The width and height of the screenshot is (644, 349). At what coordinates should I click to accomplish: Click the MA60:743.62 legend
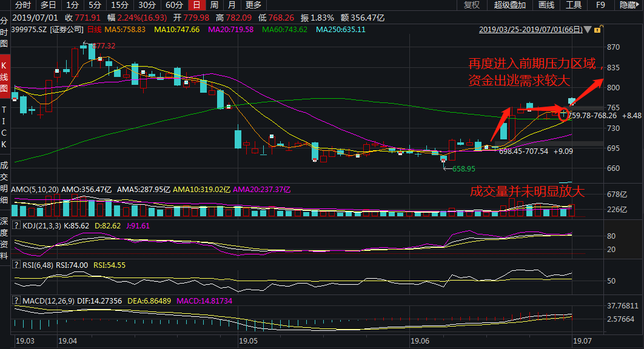pos(284,30)
